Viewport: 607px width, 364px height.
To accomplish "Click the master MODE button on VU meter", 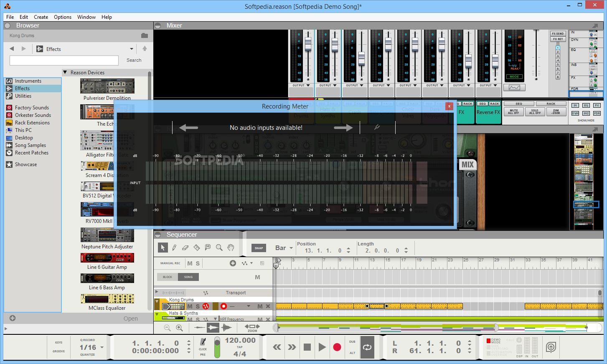I will pos(514,77).
